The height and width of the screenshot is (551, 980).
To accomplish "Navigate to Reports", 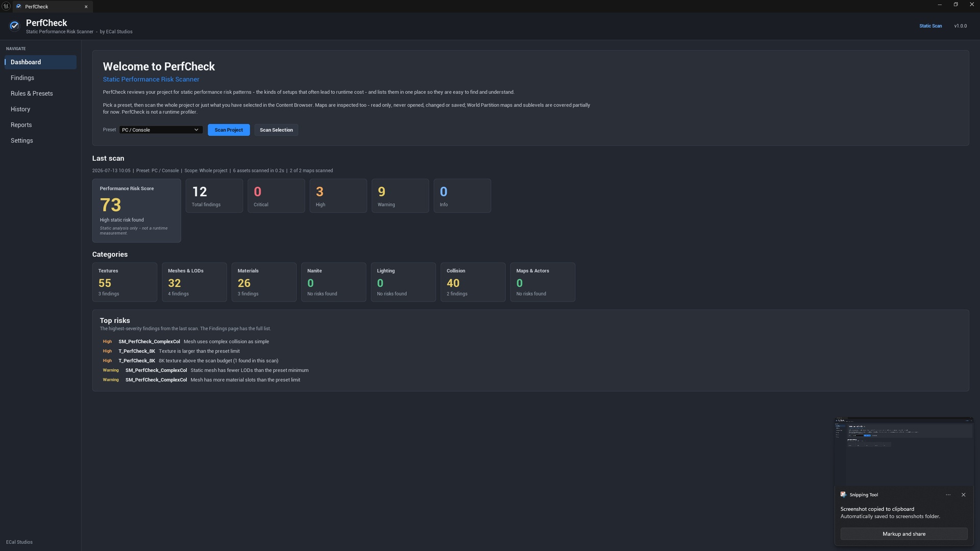I will [x=40, y=125].
